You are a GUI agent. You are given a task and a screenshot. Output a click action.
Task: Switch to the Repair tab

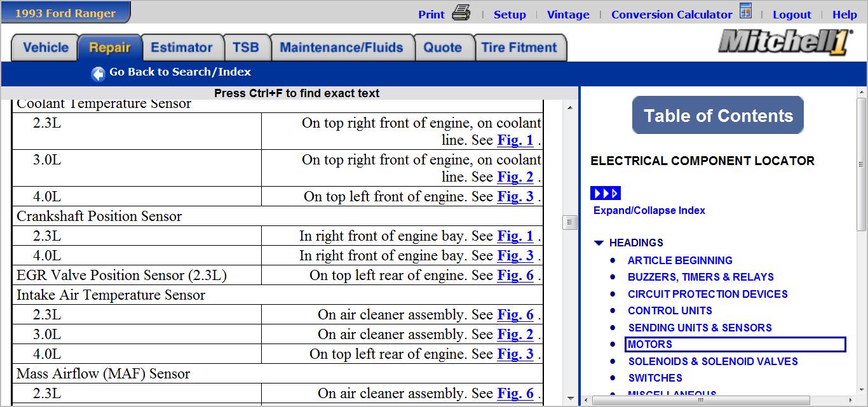[x=110, y=48]
